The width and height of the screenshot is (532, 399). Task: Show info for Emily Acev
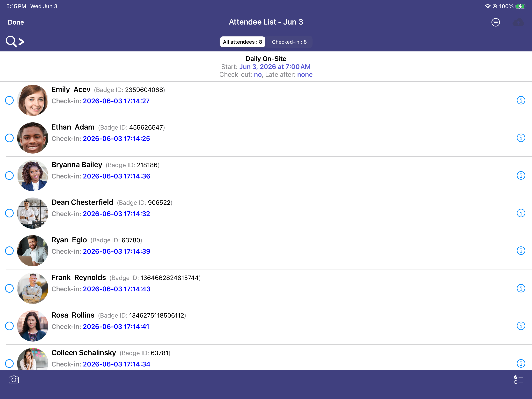click(x=521, y=100)
